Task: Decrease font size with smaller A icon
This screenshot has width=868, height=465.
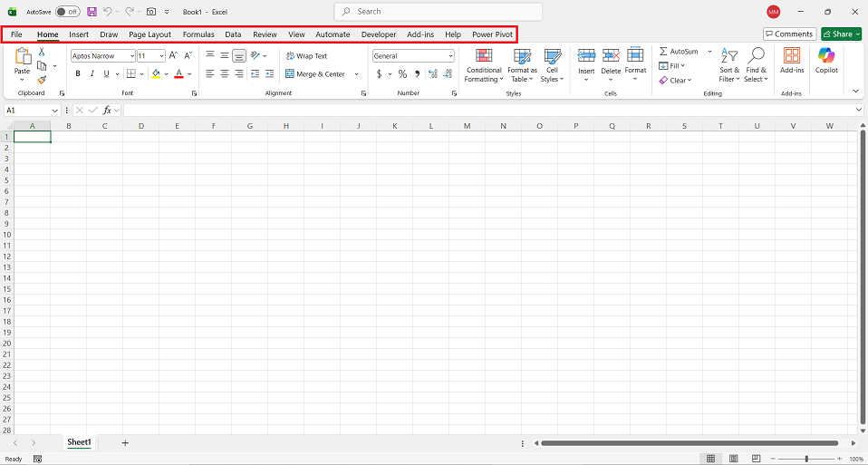Action: [188, 56]
